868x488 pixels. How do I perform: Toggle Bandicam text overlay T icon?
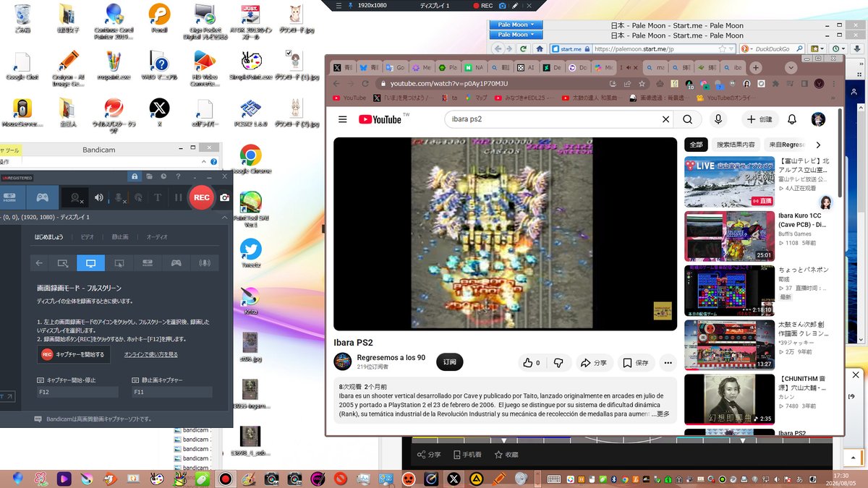[x=158, y=197]
